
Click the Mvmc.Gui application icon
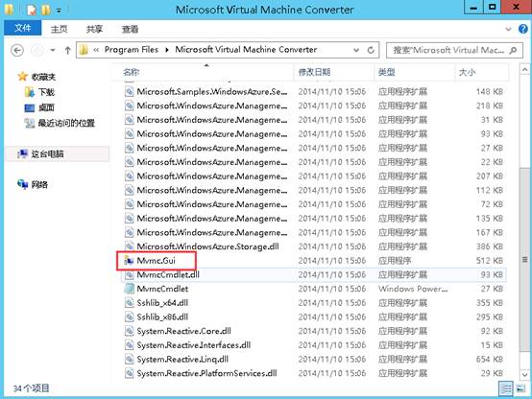tap(129, 261)
